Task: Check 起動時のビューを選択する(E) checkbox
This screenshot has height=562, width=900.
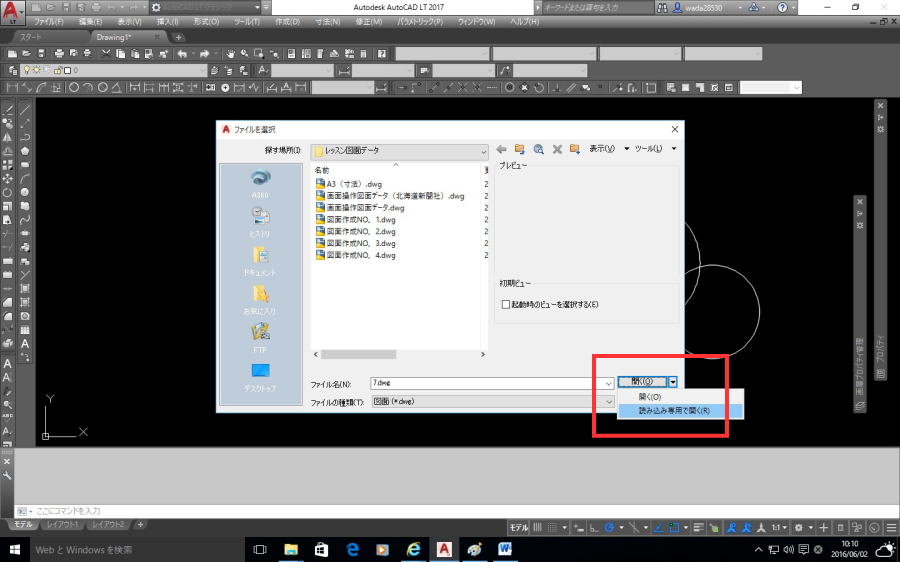Action: [x=506, y=305]
